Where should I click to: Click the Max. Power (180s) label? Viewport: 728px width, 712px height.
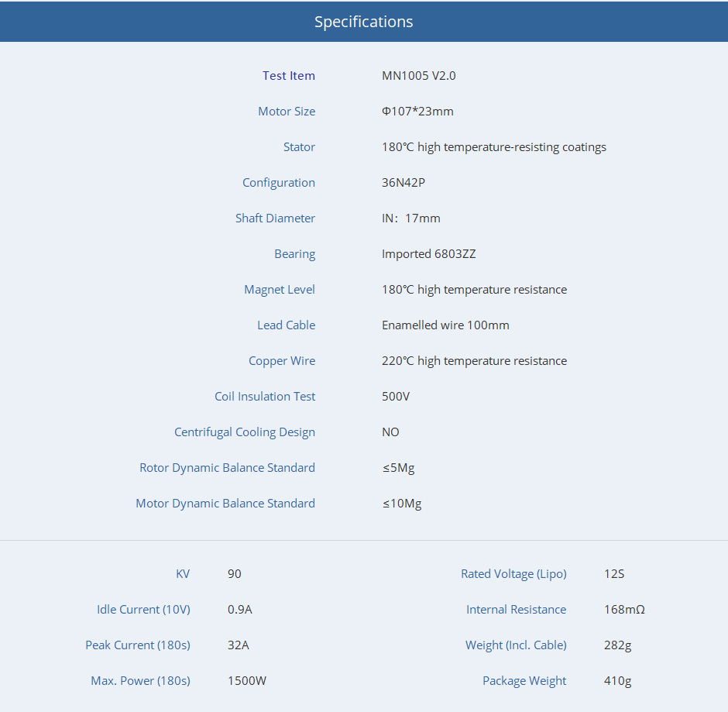[140, 681]
